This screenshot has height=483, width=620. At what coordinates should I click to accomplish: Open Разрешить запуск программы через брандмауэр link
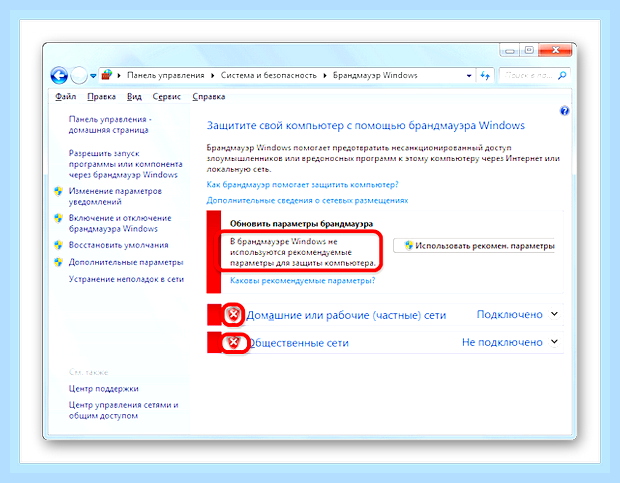click(125, 164)
